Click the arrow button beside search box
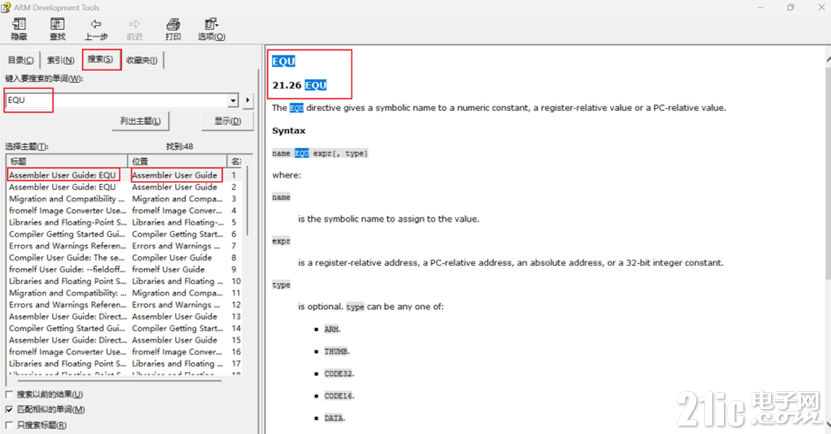The width and height of the screenshot is (831, 434). click(x=247, y=100)
